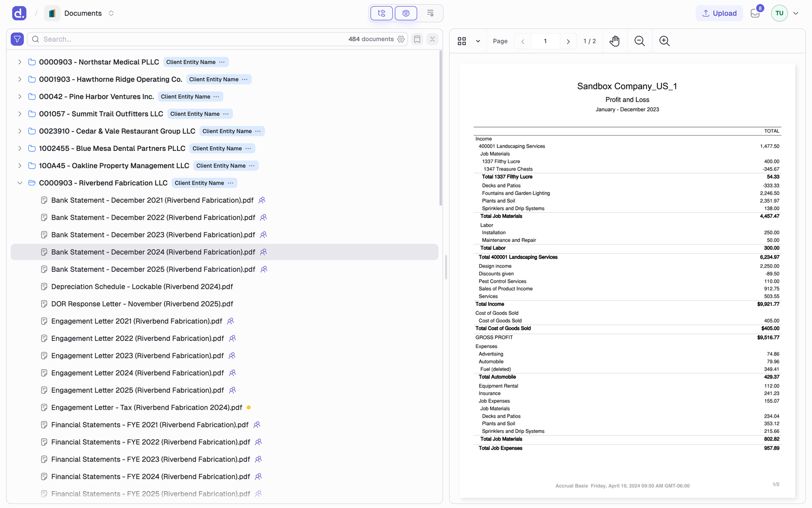812x508 pixels.
Task: Expand the 1002455 - Blue Mesa Dental Partners folder
Action: [20, 148]
